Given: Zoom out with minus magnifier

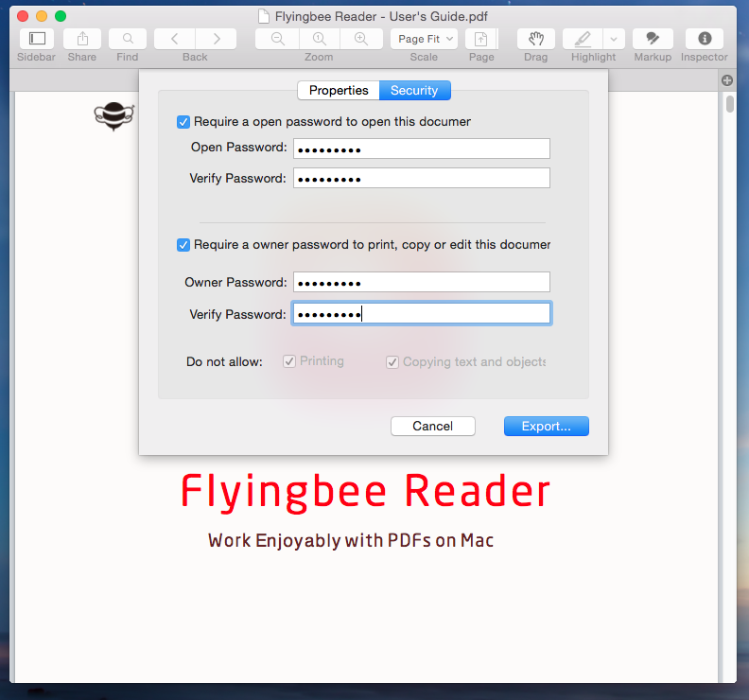Looking at the screenshot, I should coord(277,39).
